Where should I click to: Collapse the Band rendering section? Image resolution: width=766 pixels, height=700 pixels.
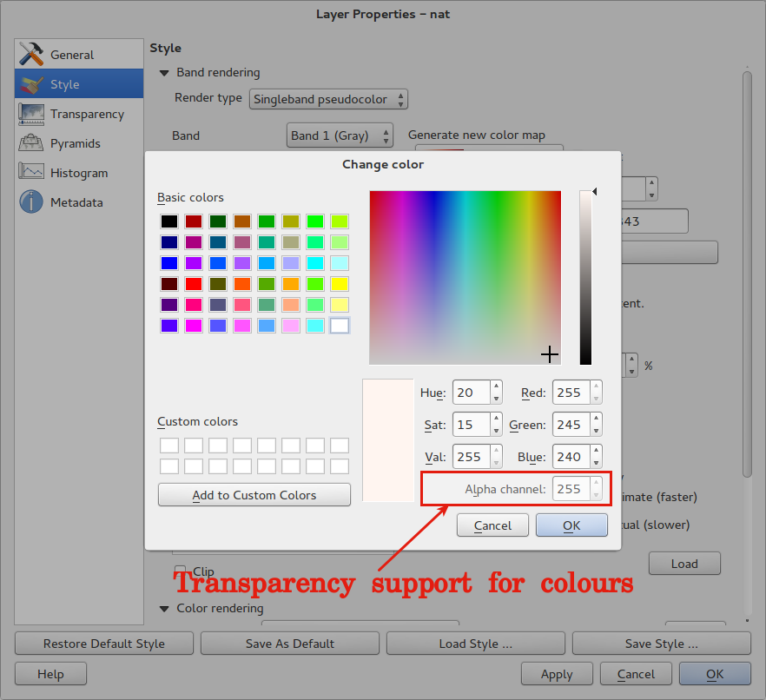pos(163,73)
